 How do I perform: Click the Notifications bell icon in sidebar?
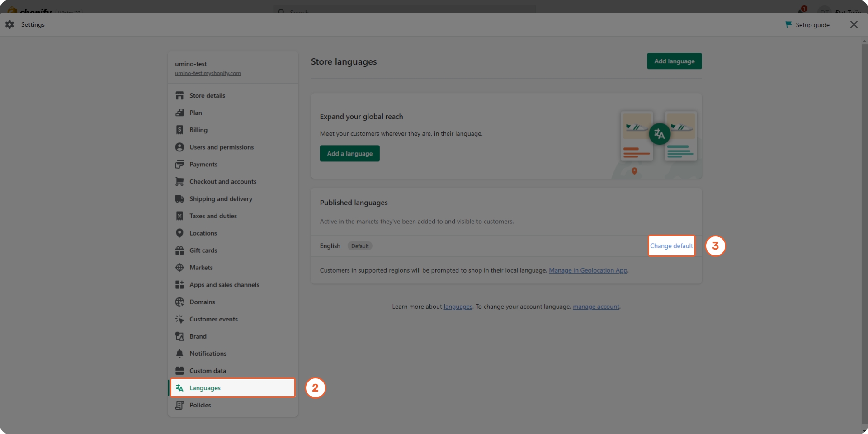pos(179,354)
